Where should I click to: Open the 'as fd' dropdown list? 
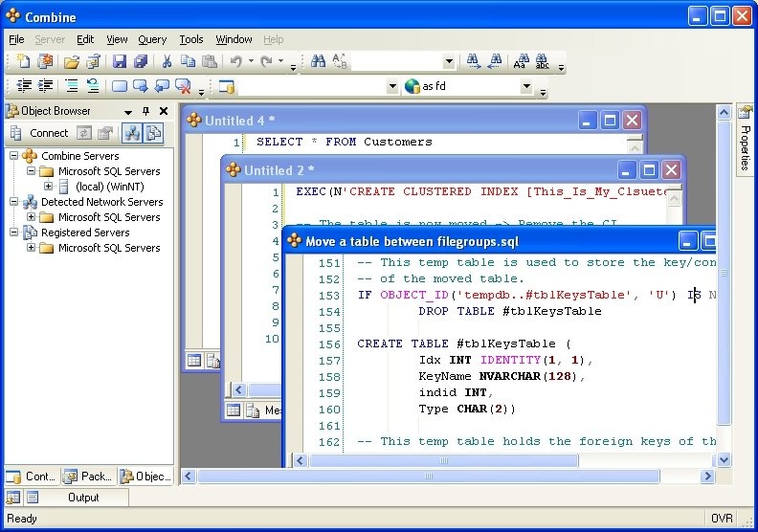point(525,87)
